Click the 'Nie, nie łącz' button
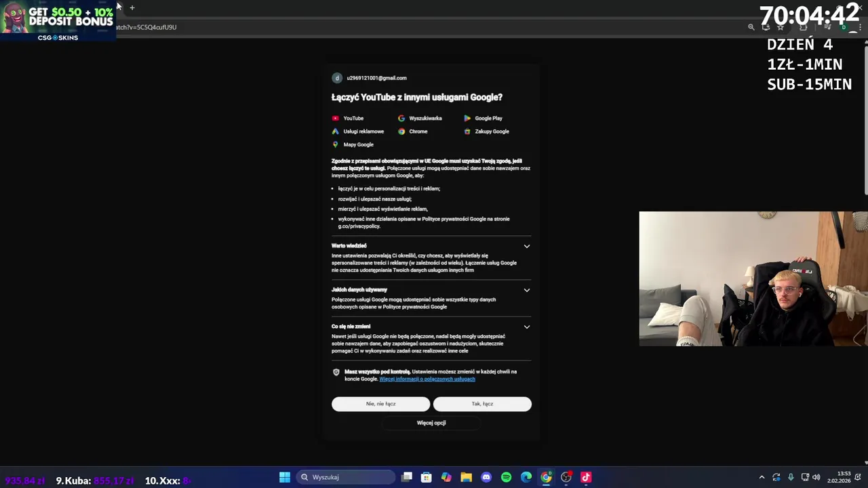 click(380, 404)
